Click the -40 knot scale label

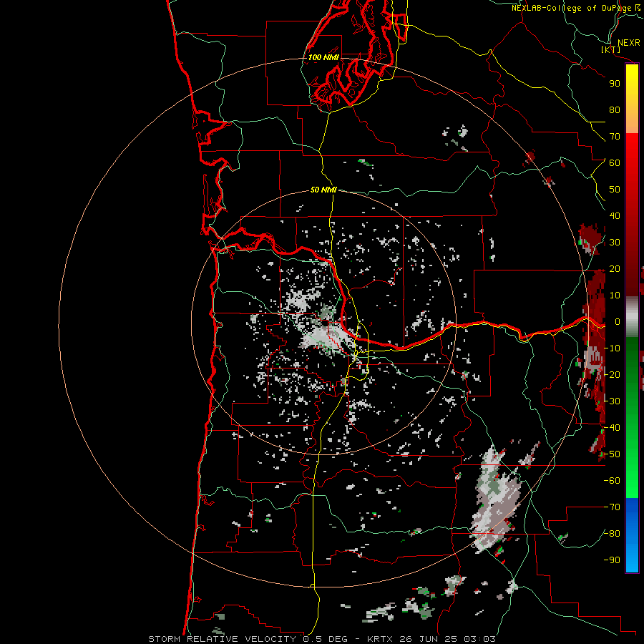[612, 428]
